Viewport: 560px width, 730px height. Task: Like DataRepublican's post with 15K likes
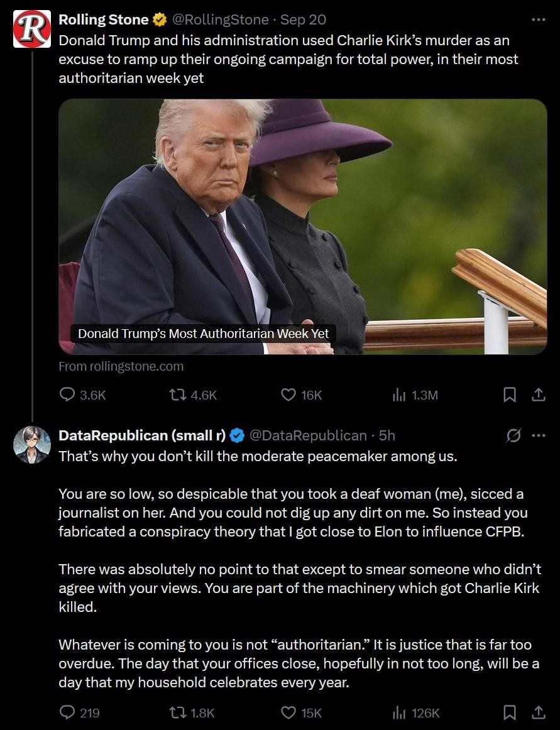[302, 713]
